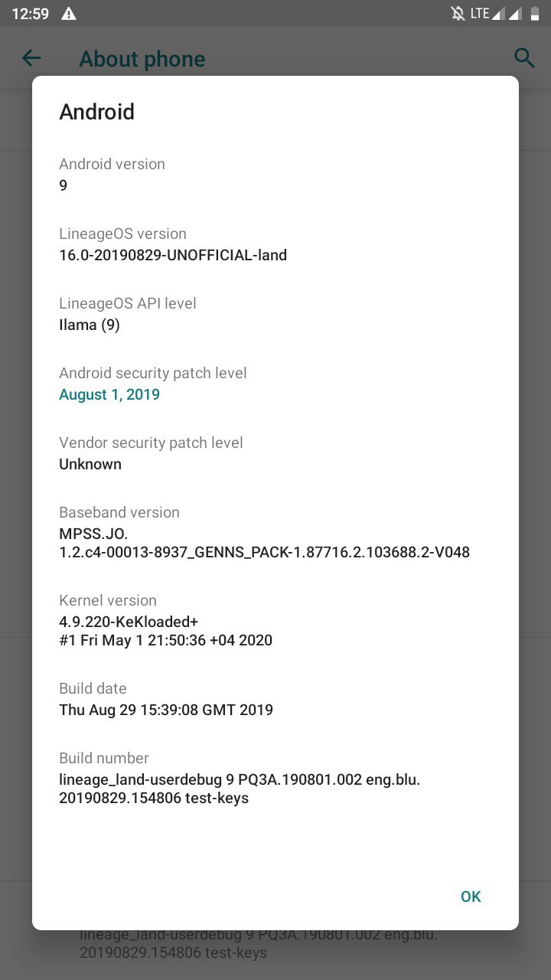Tap the OK button in dialog
Viewport: 551px width, 980px height.
pos(471,897)
